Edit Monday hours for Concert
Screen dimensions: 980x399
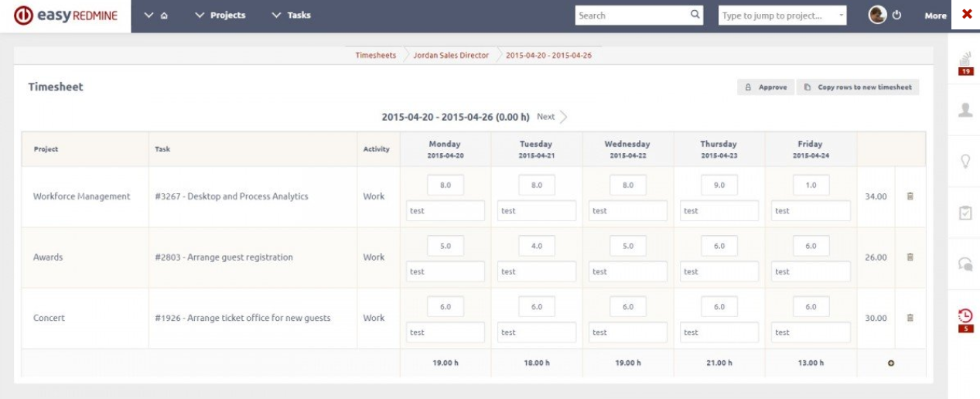(445, 307)
